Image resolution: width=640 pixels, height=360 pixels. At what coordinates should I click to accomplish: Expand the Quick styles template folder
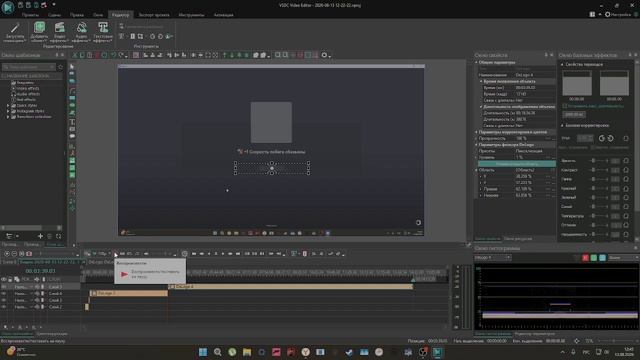coord(8,105)
